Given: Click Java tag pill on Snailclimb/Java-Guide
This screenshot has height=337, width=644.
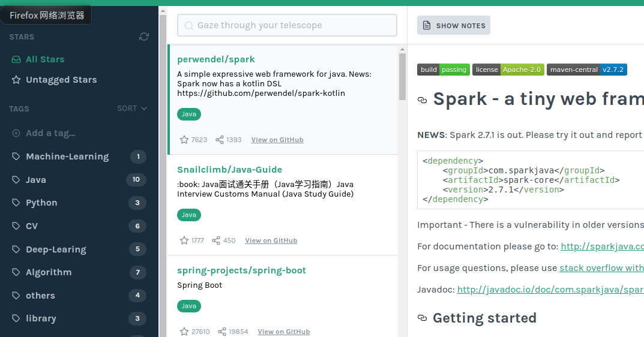Looking at the screenshot, I should coord(189,215).
